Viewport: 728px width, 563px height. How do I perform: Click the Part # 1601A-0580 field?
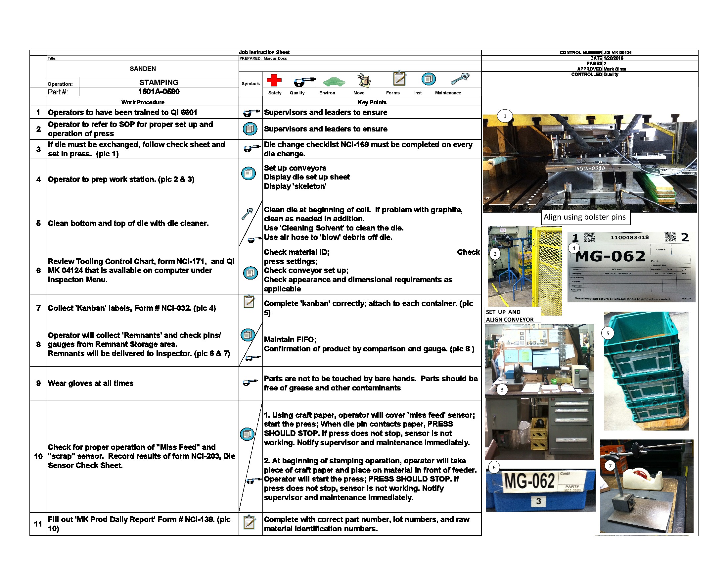(x=159, y=92)
